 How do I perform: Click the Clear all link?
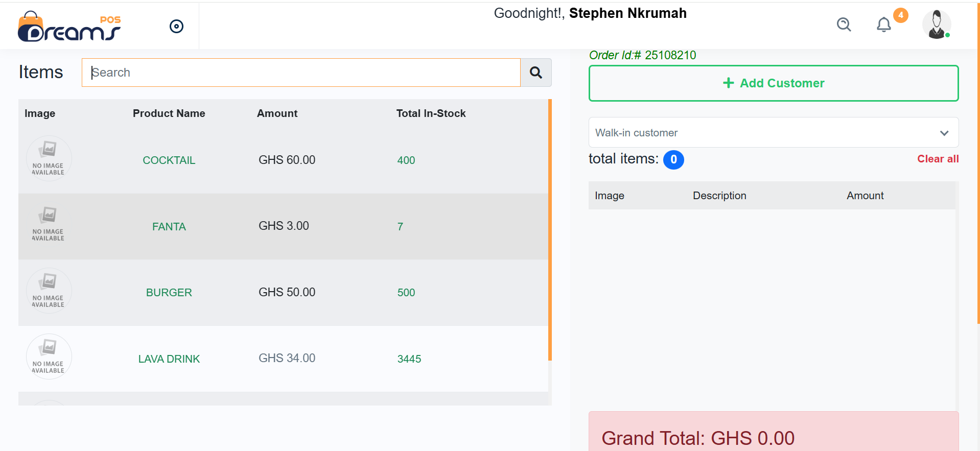click(938, 159)
